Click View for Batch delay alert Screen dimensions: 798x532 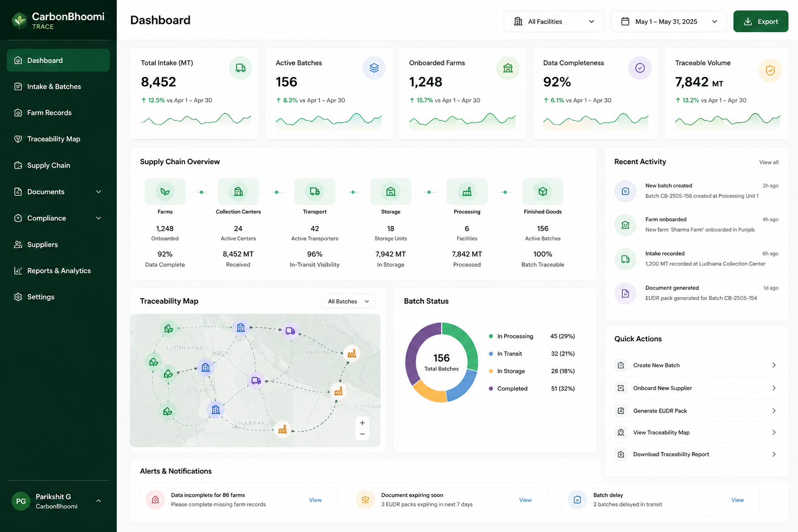[x=738, y=500]
